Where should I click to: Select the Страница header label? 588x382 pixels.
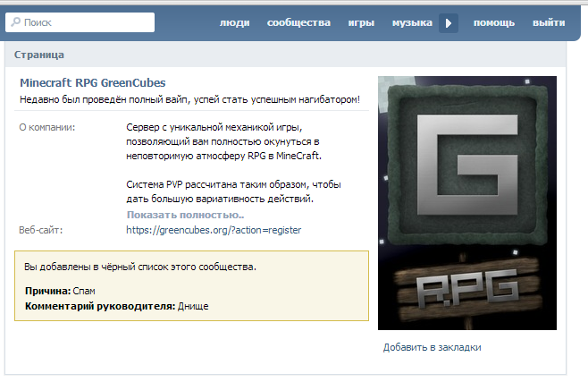click(x=39, y=55)
